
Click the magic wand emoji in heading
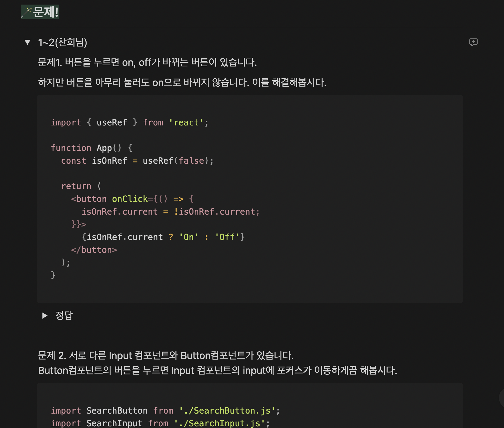click(26, 12)
